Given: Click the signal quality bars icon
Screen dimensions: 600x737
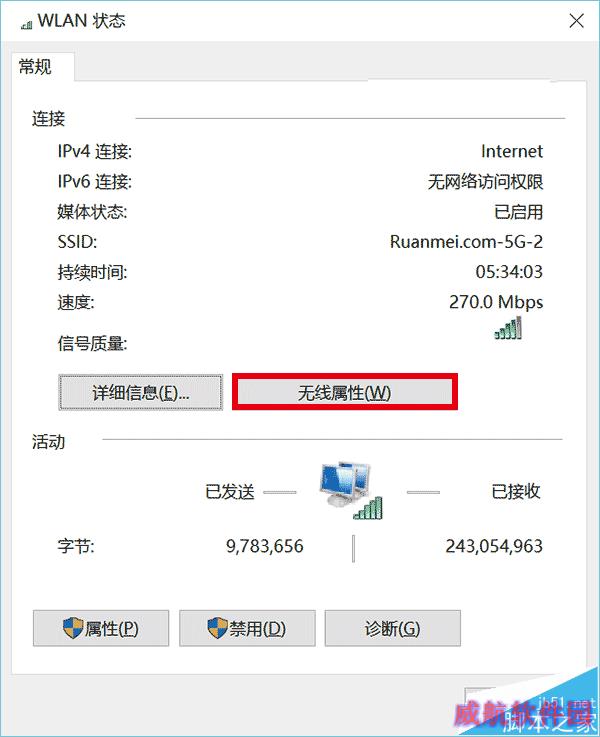Looking at the screenshot, I should tap(508, 328).
